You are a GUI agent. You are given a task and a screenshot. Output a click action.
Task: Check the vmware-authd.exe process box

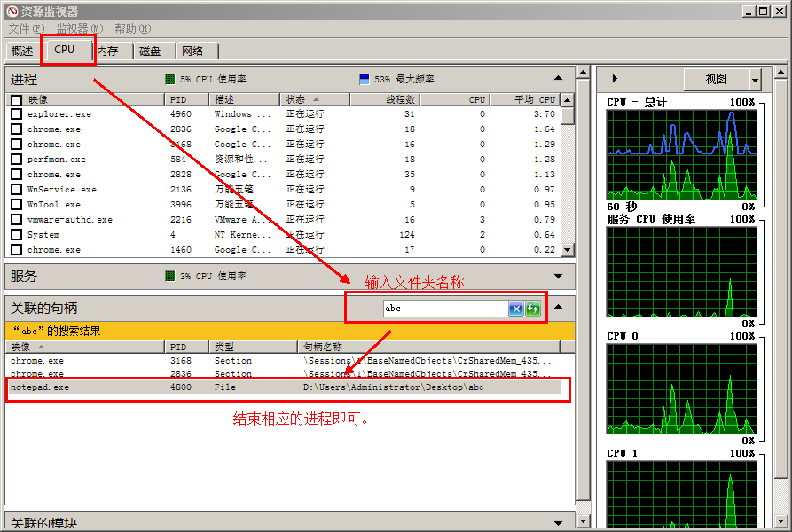(x=16, y=220)
